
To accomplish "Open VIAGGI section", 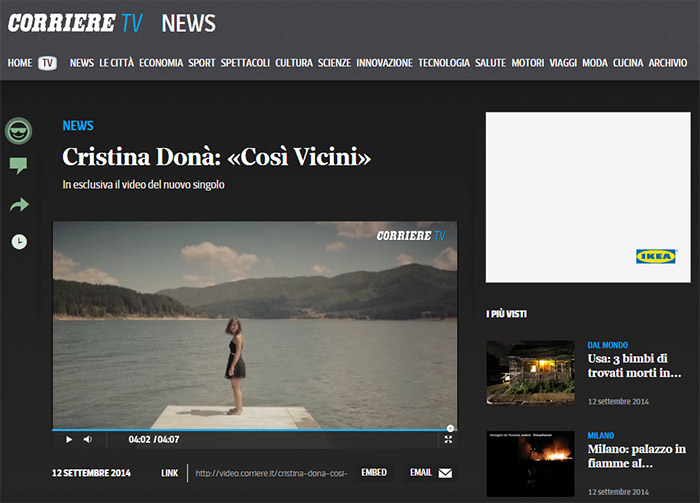I will click(563, 63).
